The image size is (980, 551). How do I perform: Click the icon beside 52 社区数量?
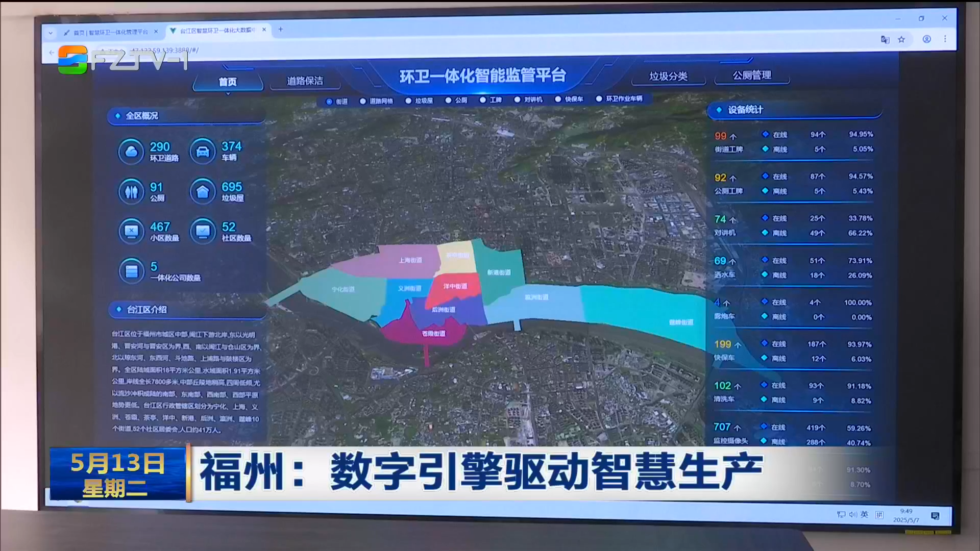point(203,231)
